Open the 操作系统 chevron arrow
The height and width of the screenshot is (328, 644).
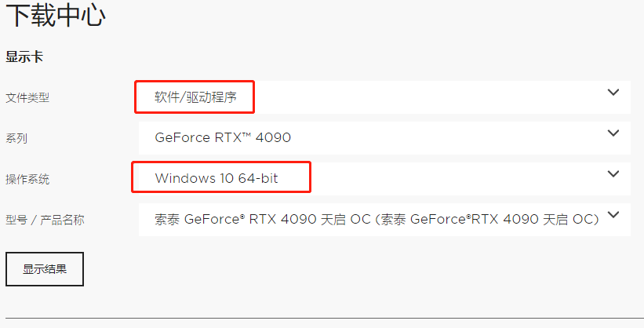pyautogui.click(x=613, y=173)
